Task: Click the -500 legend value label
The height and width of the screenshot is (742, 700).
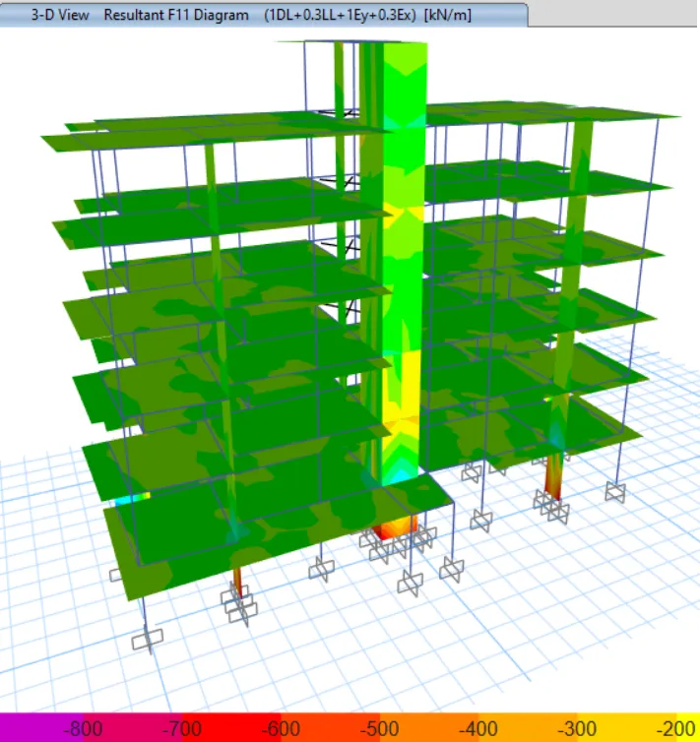Action: tap(379, 729)
